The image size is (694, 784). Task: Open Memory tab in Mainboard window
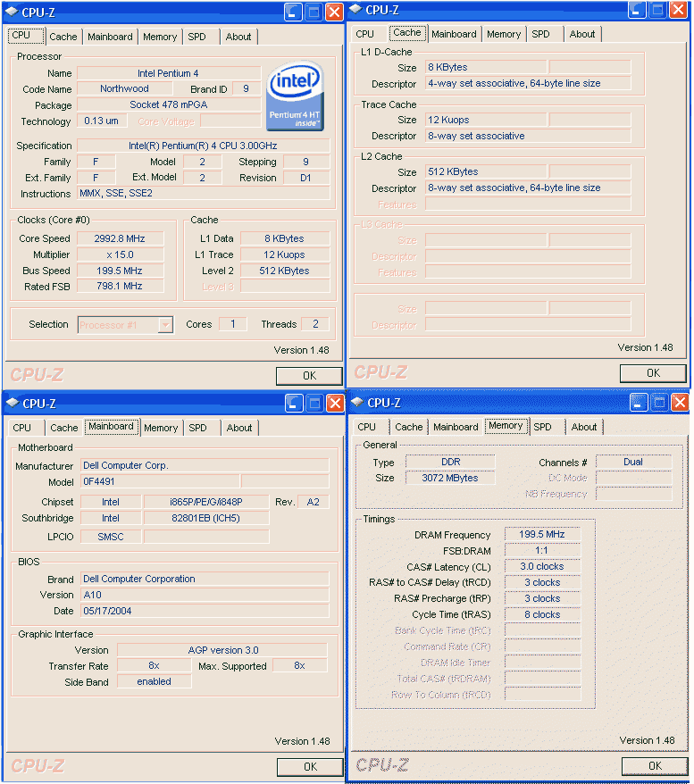pos(161,428)
